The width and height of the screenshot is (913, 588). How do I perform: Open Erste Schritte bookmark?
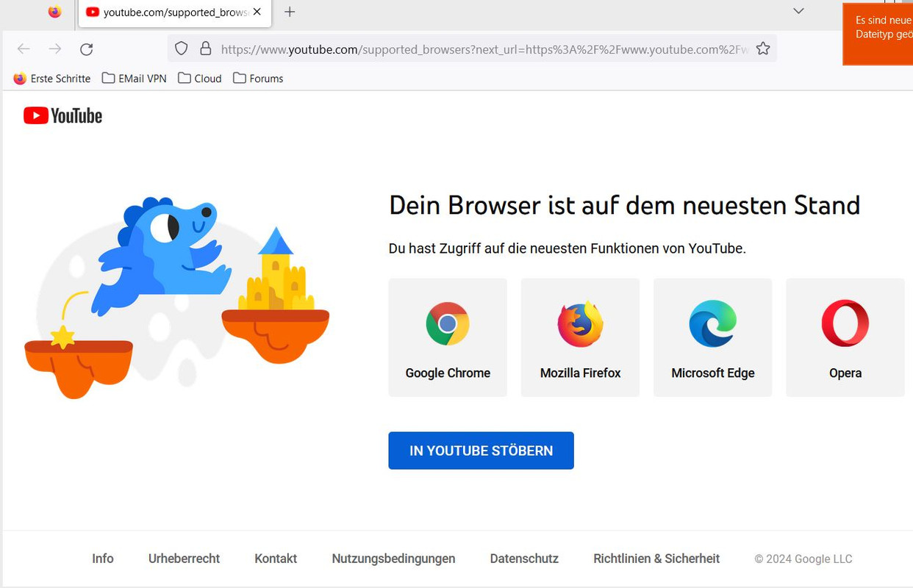[x=52, y=79]
